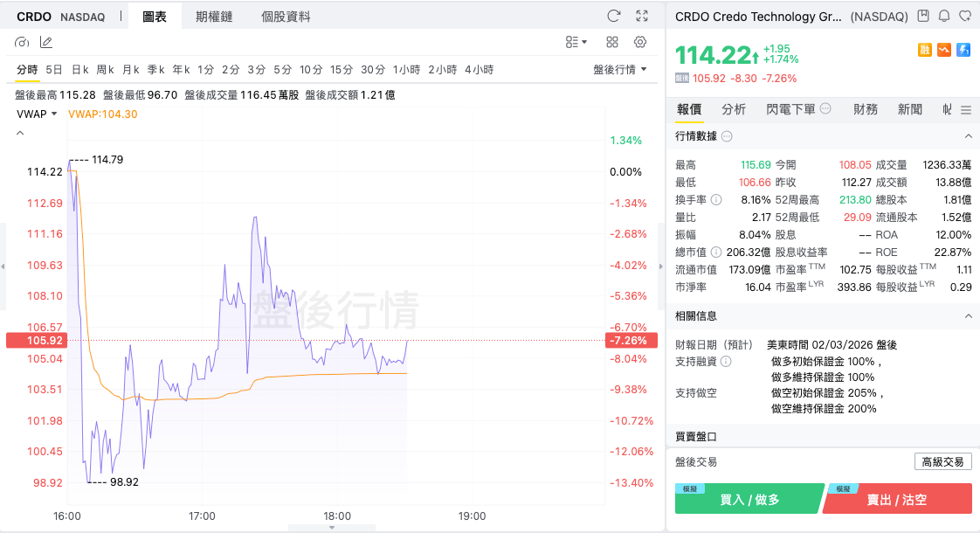The width and height of the screenshot is (980, 533).
Task: Open the 財務 tab
Action: point(866,109)
